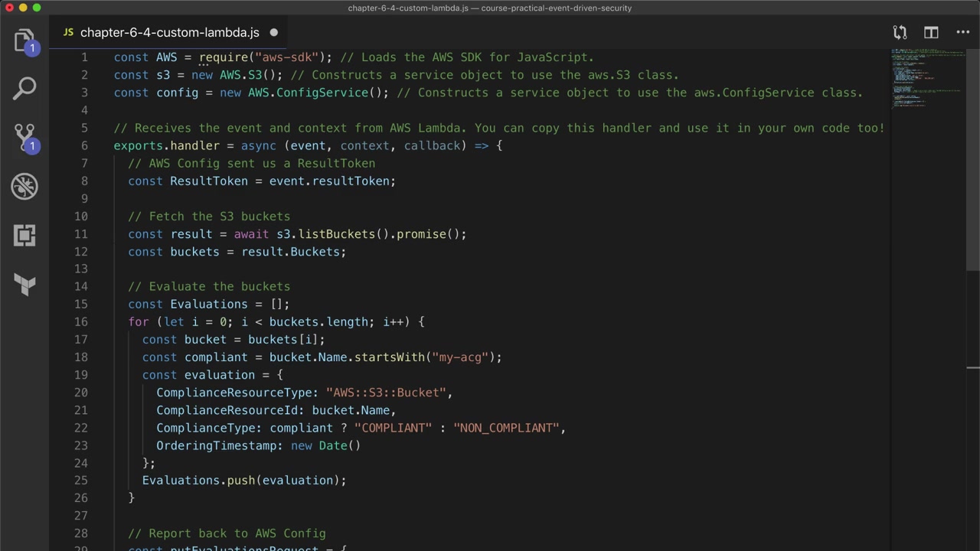
Task: Split the editor to the right
Action: tap(931, 32)
